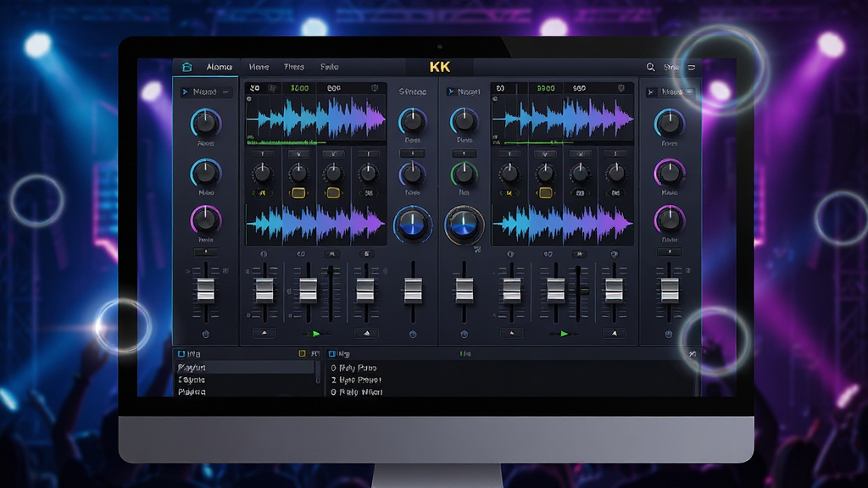Click the home icon in the top bar
This screenshot has height=488, width=868.
tap(187, 67)
